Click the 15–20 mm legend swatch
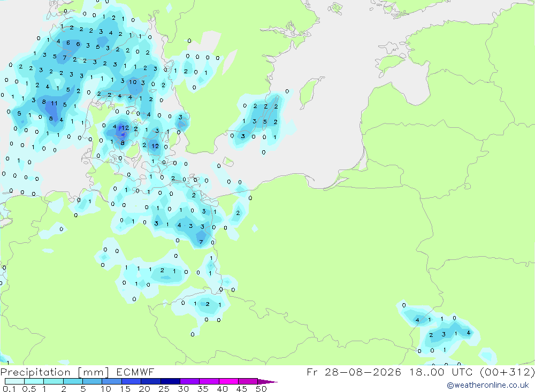The width and height of the screenshot is (535, 392). [x=131, y=381]
